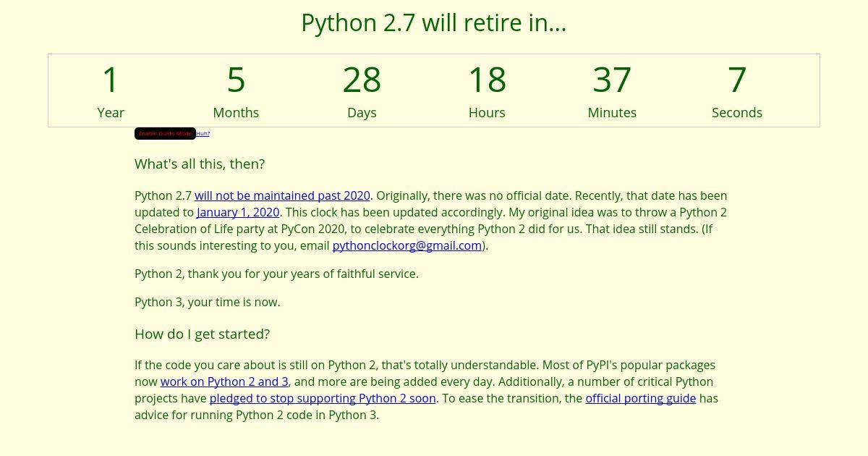This screenshot has width=868, height=456.
Task: Select the "Python 2.7 will retire in..." heading
Action: click(434, 23)
